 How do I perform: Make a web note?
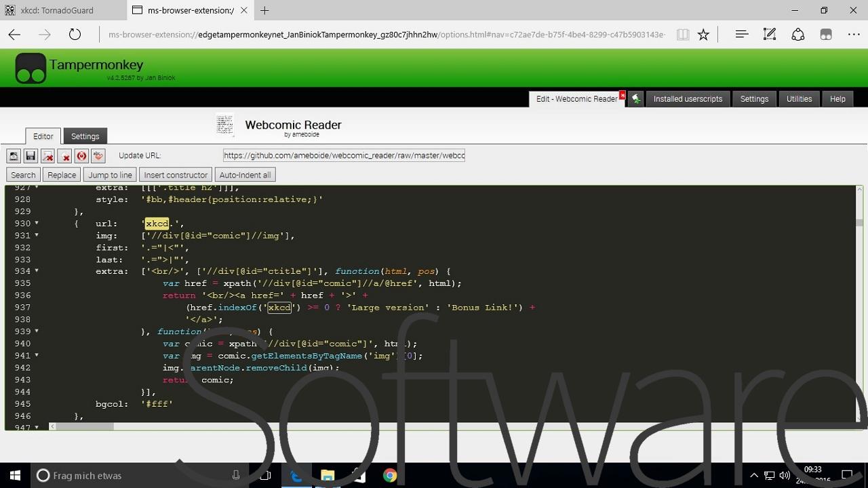pyautogui.click(x=770, y=34)
